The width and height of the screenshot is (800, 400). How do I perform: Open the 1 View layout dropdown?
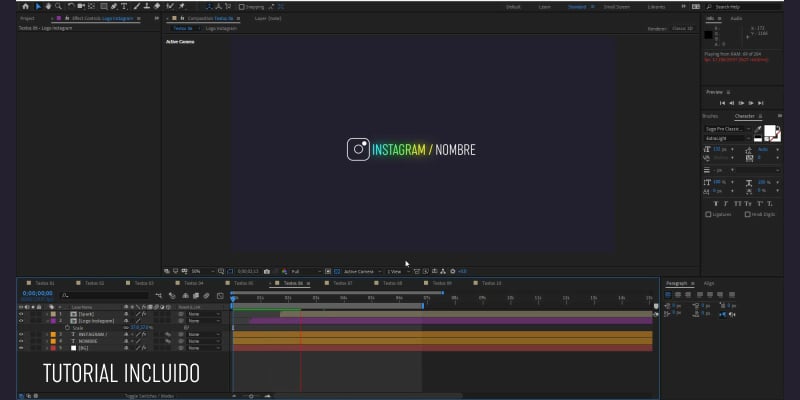[398, 271]
